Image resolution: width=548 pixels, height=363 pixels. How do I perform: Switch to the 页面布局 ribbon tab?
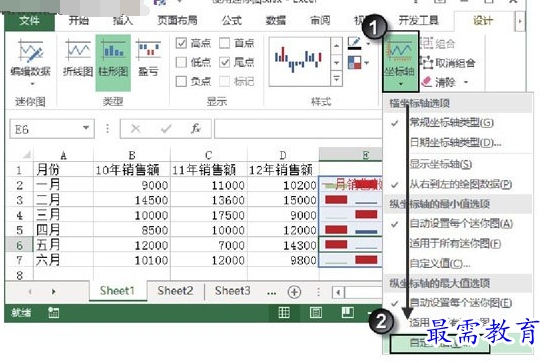(x=177, y=21)
